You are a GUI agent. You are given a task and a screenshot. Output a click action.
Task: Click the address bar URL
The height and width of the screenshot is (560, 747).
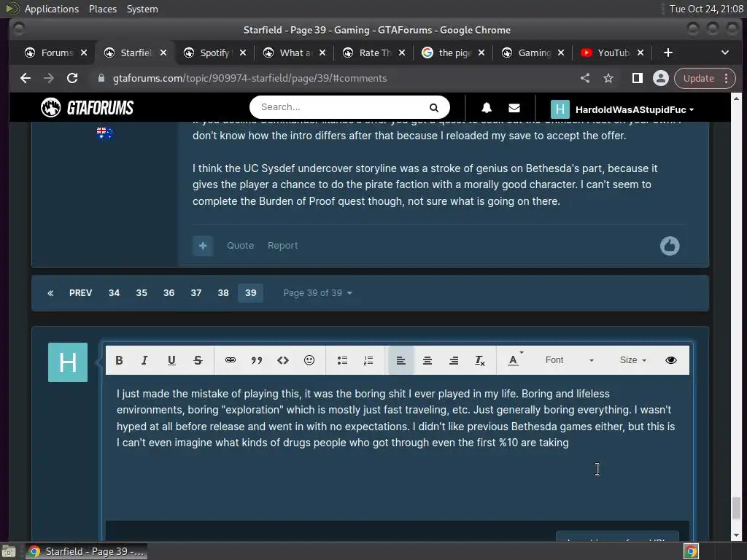[x=249, y=78]
